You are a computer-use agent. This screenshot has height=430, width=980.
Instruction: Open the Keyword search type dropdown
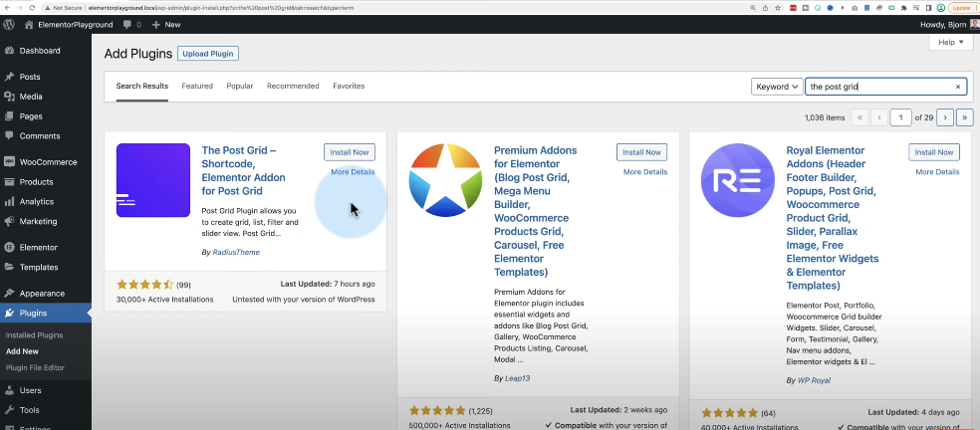click(777, 87)
